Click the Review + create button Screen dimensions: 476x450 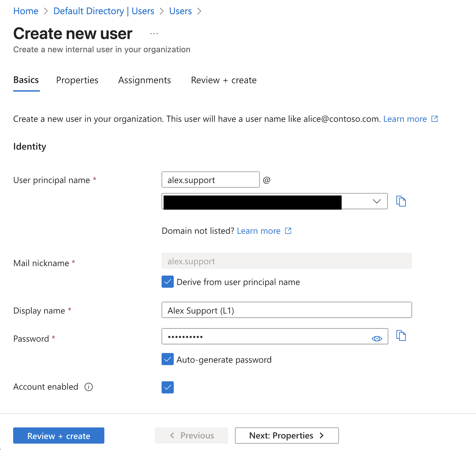point(58,435)
